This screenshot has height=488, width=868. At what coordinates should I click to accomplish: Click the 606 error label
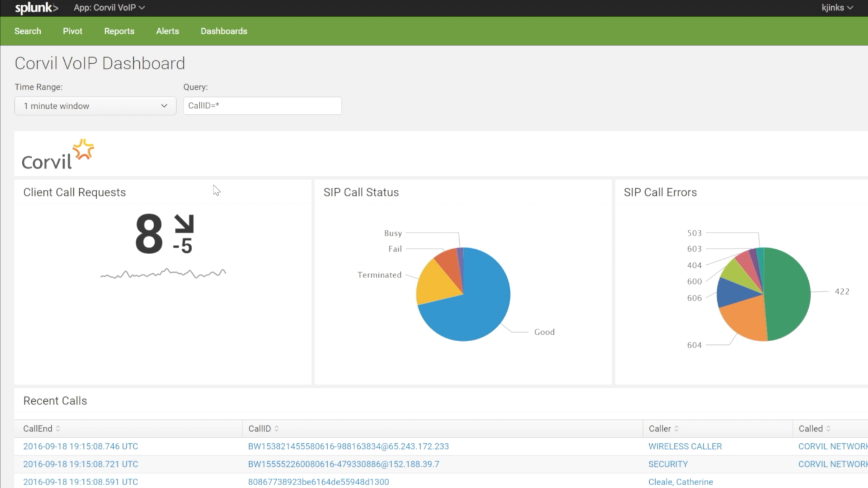(x=694, y=298)
